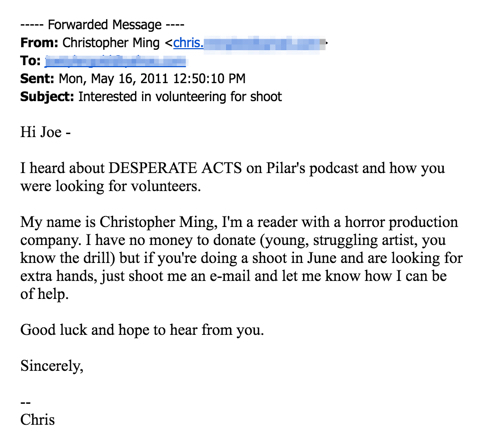Click the bold From label

[x=39, y=43]
